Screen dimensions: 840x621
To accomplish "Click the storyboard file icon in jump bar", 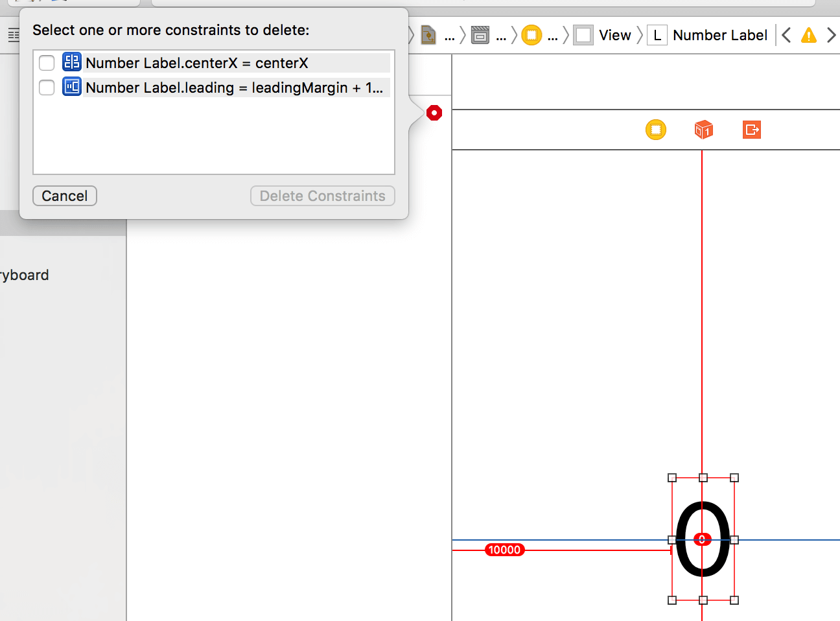I will click(428, 35).
